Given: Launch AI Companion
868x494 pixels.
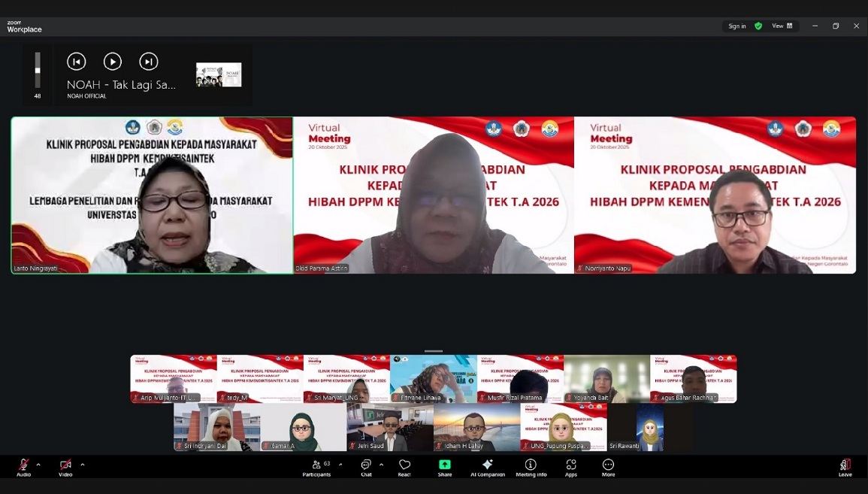Looking at the screenshot, I should (488, 467).
